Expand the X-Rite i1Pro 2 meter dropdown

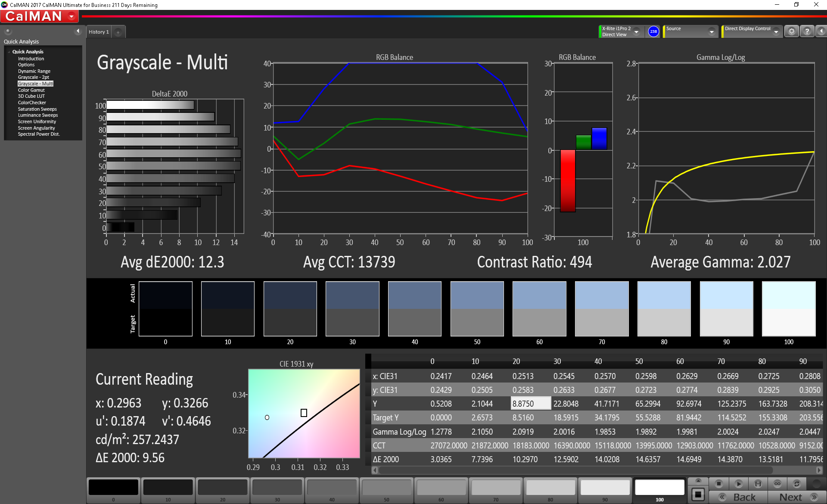(x=637, y=31)
